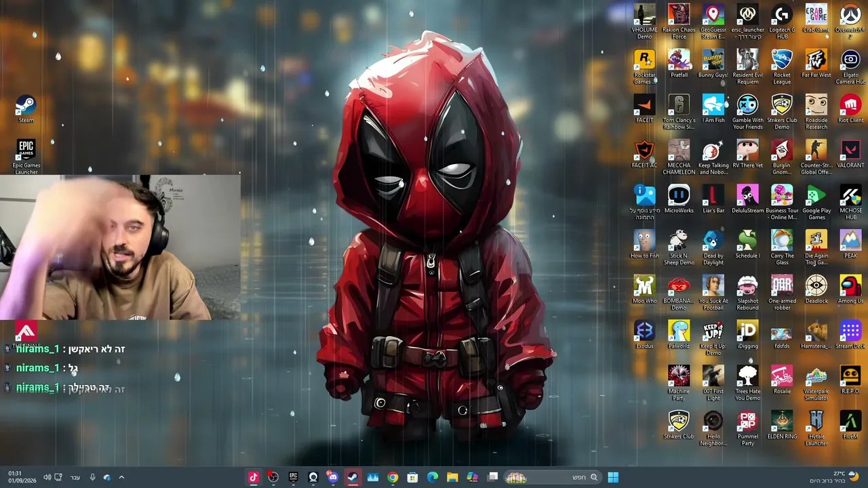Open the weather widget showing 27°C
Viewport: 868px width, 488px height.
833,477
